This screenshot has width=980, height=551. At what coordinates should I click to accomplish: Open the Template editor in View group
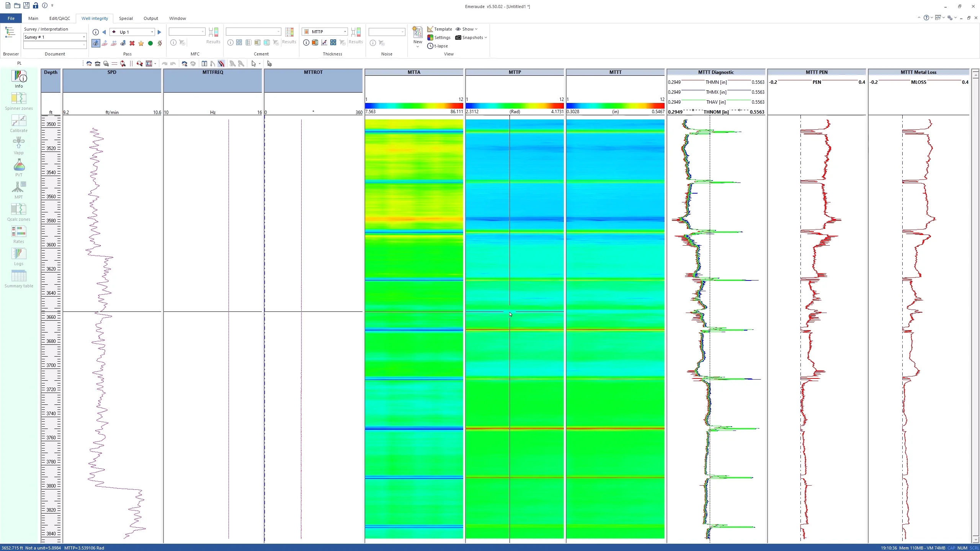439,29
